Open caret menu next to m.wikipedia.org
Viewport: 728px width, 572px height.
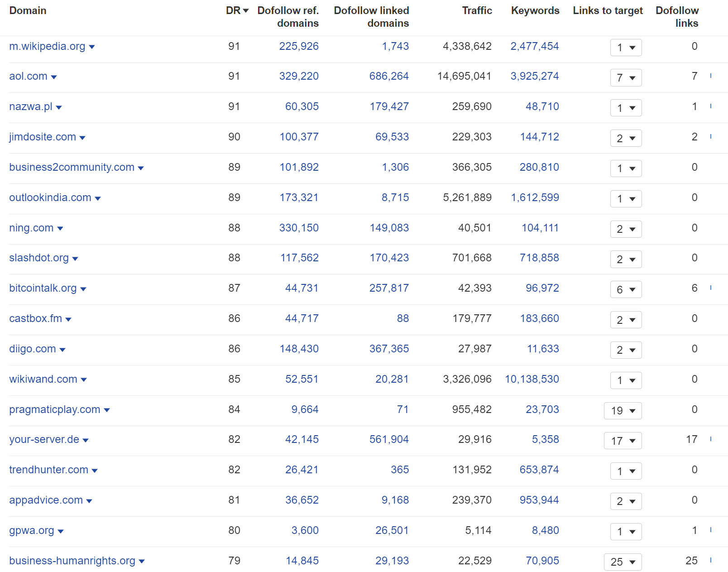click(x=92, y=47)
